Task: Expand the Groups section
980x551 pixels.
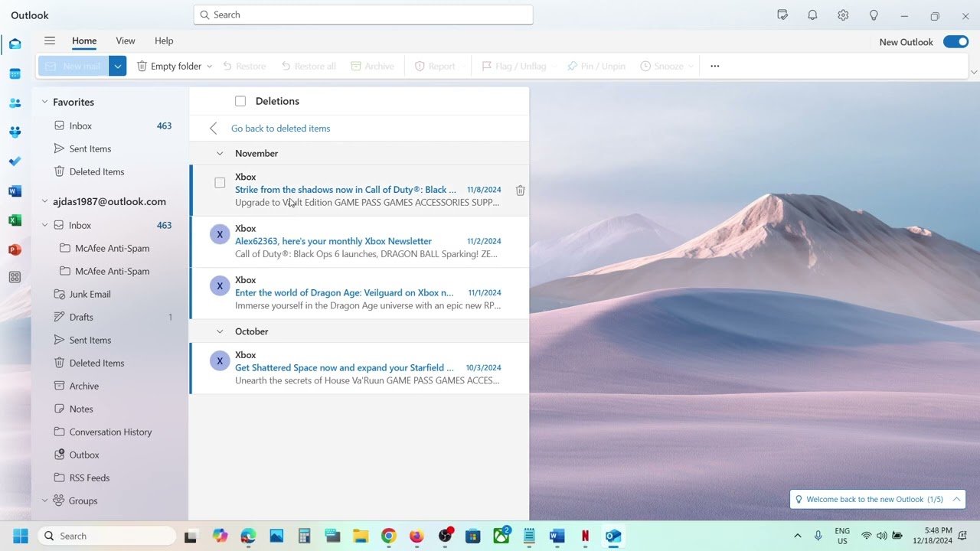Action: 44,500
